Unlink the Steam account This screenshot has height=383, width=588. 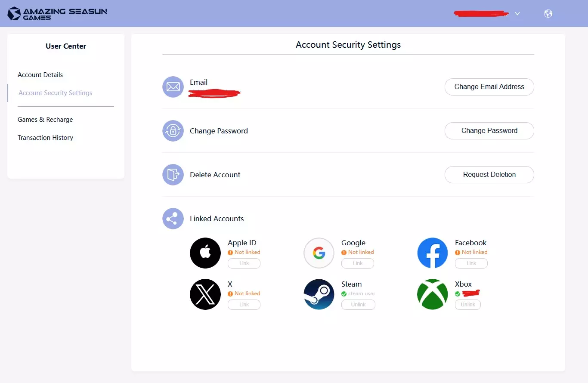[358, 305]
